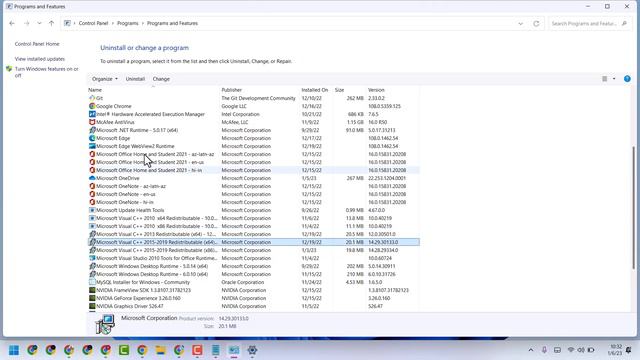
Task: Select Microsoft Visual C++ 2015-2019 Redistributable (x86)
Action: point(253,250)
